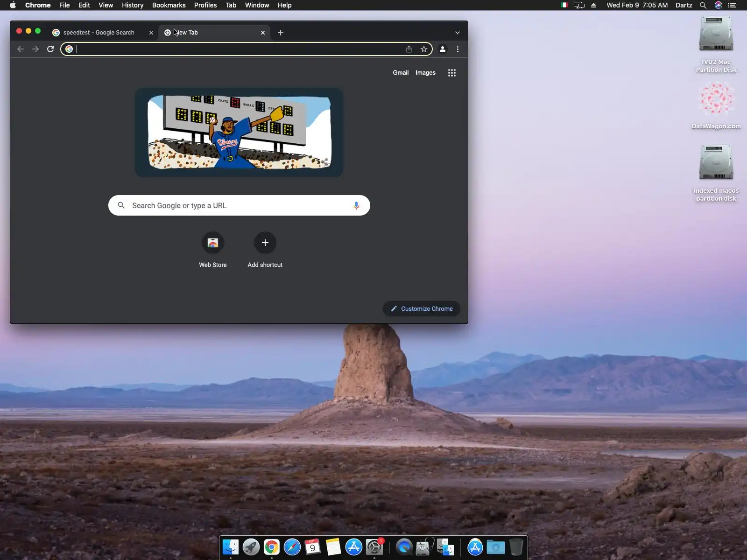
Task: Open the Trash in the Dock
Action: [516, 547]
